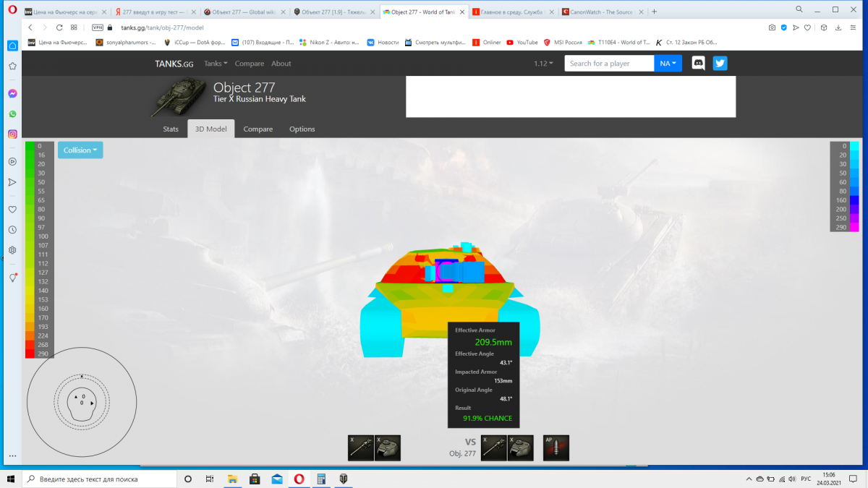The image size is (868, 488).
Task: Go back to previous page
Action: [30, 27]
